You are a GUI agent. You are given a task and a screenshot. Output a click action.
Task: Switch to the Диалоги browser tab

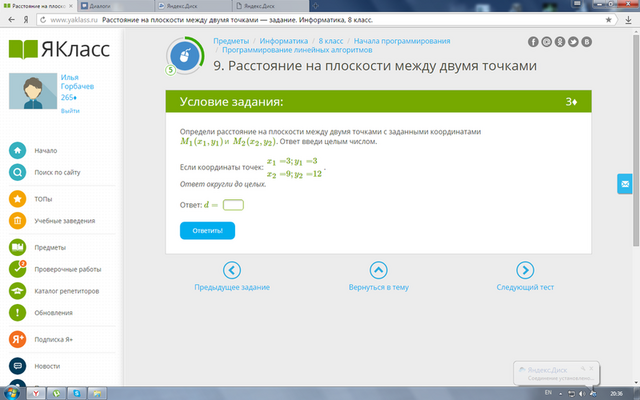point(116,6)
